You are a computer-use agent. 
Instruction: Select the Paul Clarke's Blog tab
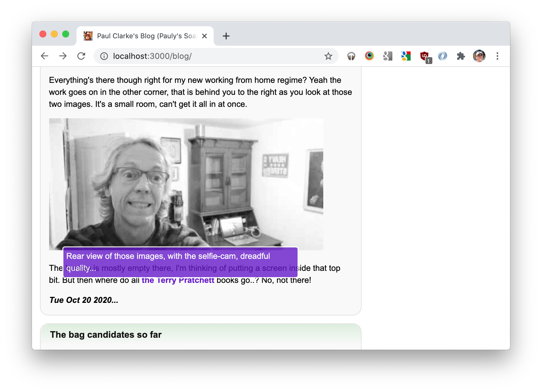(145, 36)
